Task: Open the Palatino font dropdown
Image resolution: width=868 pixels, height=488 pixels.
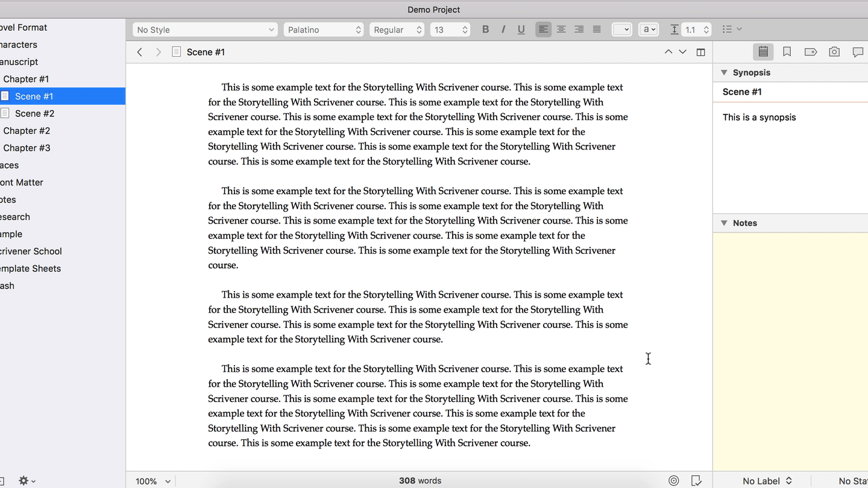Action: (x=324, y=30)
